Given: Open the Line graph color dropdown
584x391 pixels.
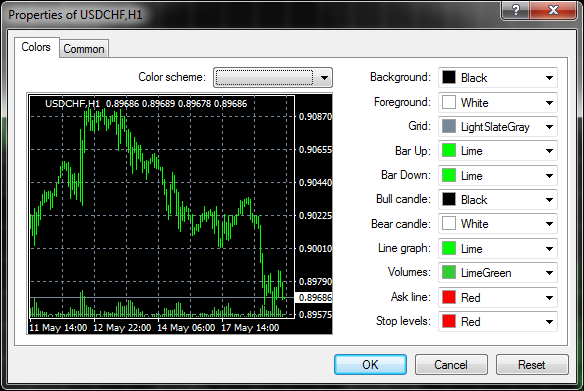Looking at the screenshot, I should tap(498, 248).
